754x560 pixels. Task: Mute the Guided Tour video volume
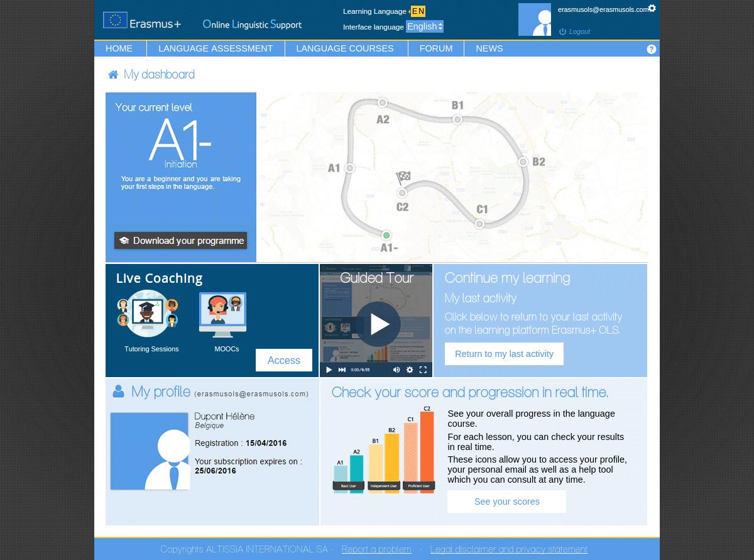point(396,370)
